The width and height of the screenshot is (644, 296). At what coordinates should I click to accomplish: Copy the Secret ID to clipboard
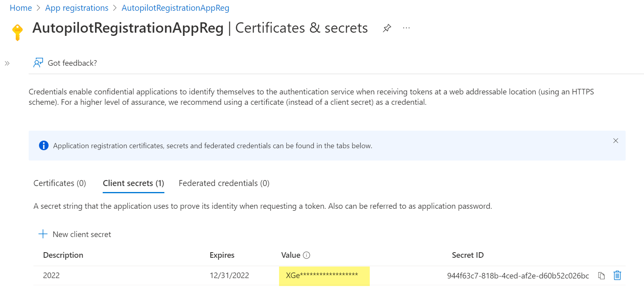(601, 276)
